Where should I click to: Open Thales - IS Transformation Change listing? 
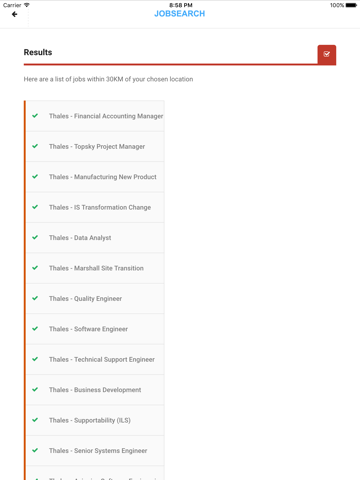coord(95,207)
